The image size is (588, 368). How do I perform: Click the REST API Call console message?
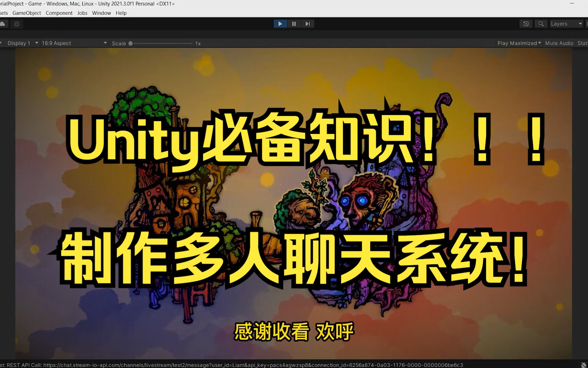(x=232, y=365)
